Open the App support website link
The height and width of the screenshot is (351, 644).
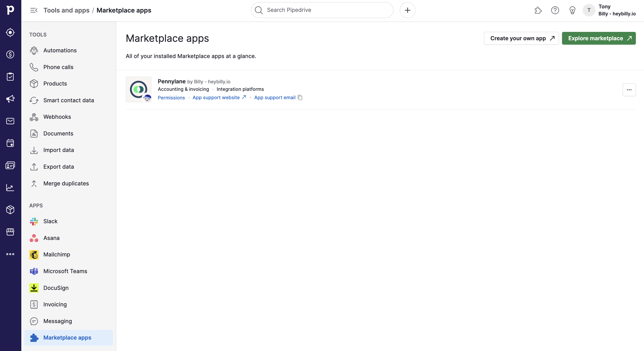(219, 98)
